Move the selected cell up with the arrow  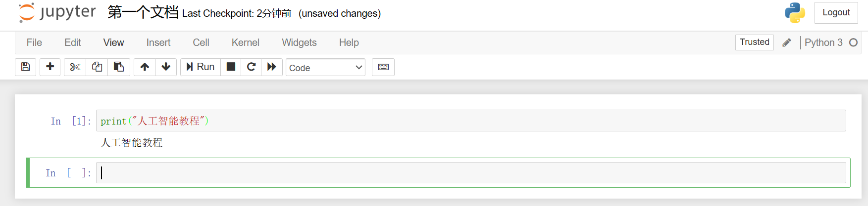click(145, 67)
